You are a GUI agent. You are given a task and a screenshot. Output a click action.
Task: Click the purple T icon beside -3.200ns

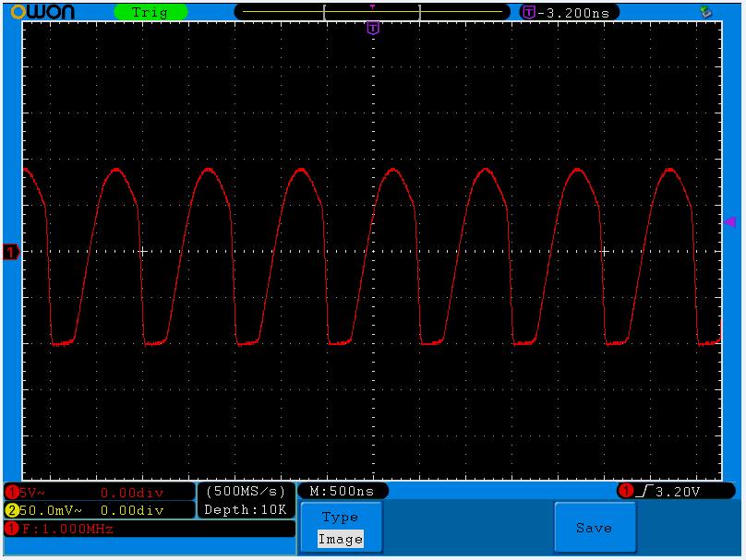[528, 12]
